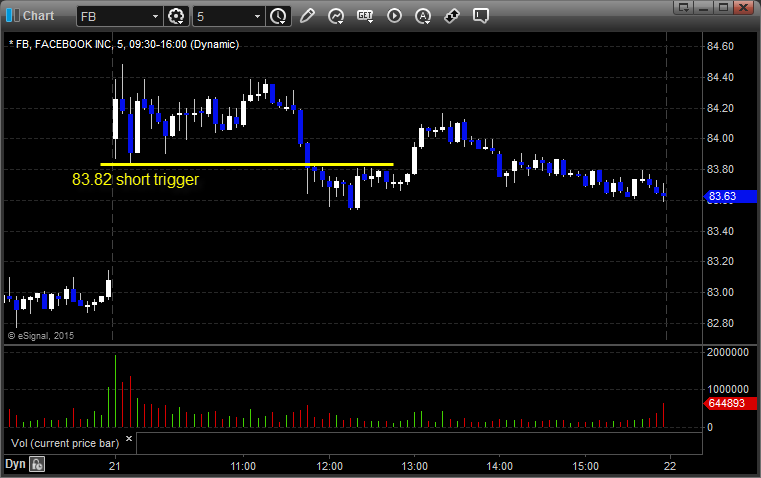761x478 pixels.
Task: Open the comment bubble icon
Action: pos(480,16)
